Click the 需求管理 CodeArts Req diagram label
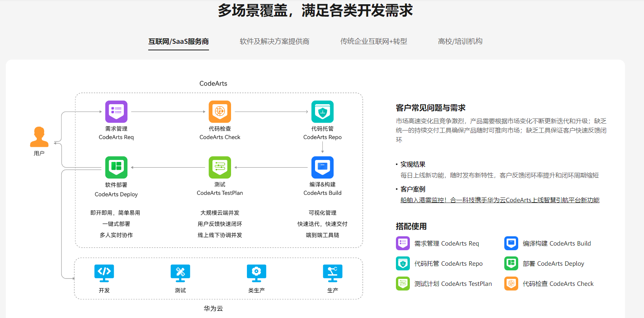644x318 pixels. (x=116, y=133)
